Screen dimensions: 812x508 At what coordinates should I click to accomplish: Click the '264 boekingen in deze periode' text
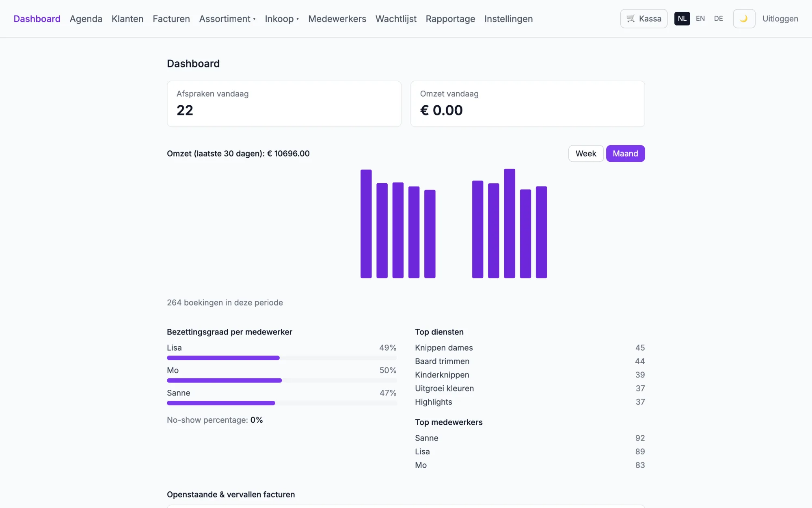pyautogui.click(x=225, y=303)
